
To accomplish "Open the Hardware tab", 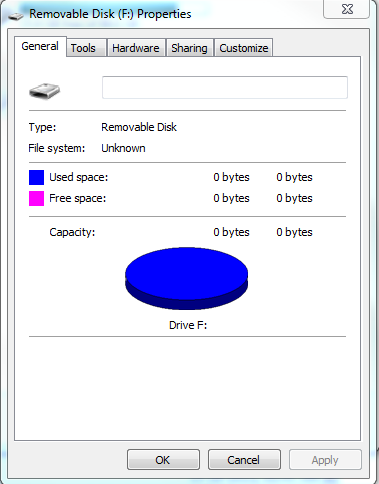I will pyautogui.click(x=136, y=48).
